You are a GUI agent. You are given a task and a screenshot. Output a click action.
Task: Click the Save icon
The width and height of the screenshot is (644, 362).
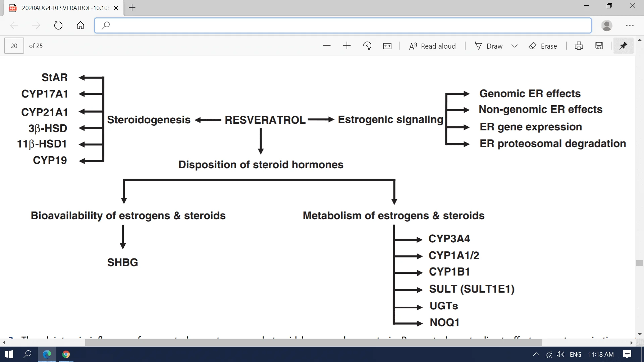point(599,46)
